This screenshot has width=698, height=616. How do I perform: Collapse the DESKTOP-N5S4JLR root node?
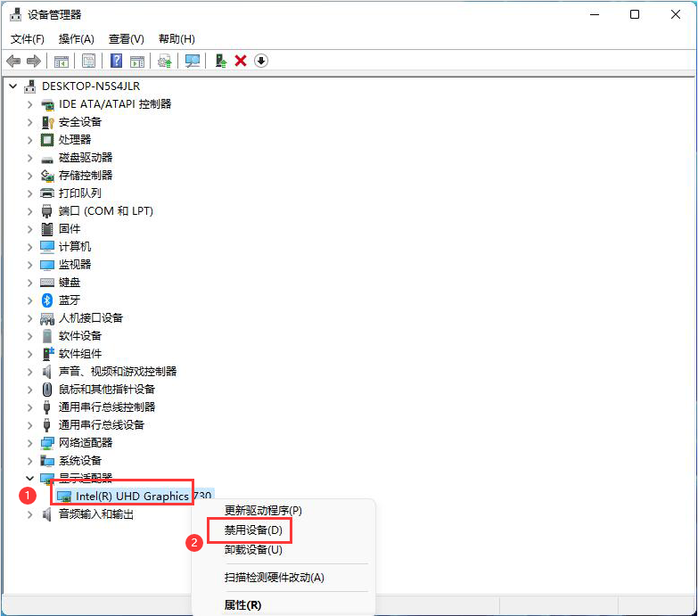[x=13, y=86]
